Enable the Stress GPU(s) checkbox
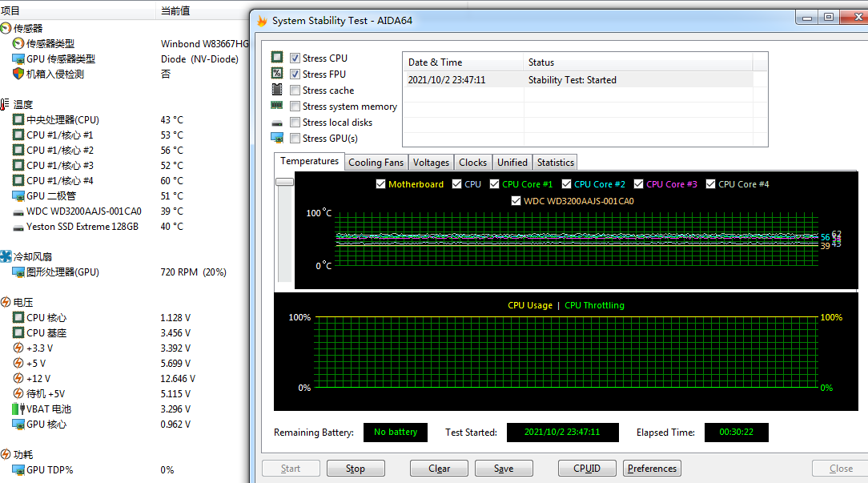 tap(295, 139)
